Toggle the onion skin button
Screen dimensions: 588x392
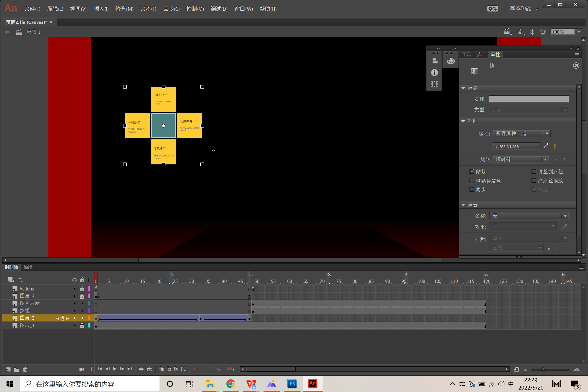point(161,369)
